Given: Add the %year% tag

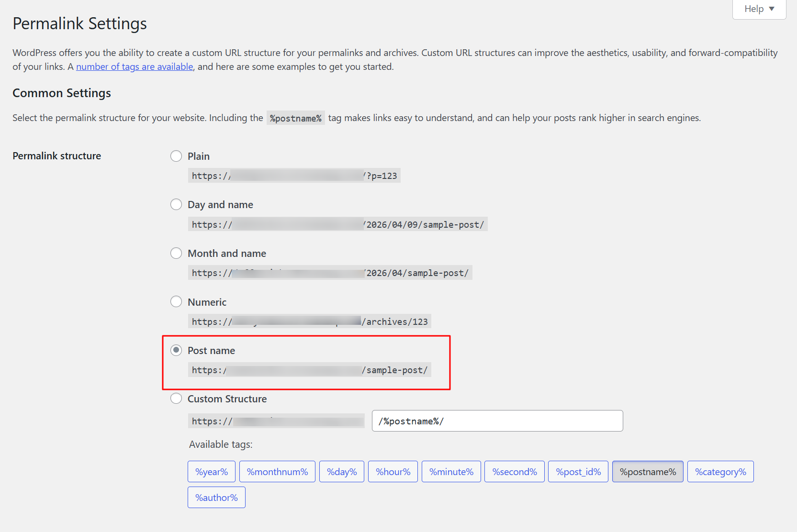Looking at the screenshot, I should click(212, 472).
